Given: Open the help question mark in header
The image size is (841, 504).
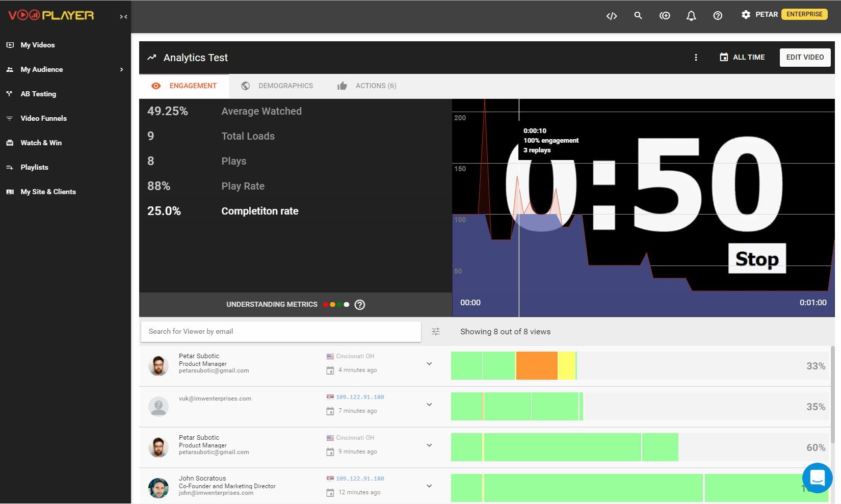Looking at the screenshot, I should pyautogui.click(x=718, y=16).
